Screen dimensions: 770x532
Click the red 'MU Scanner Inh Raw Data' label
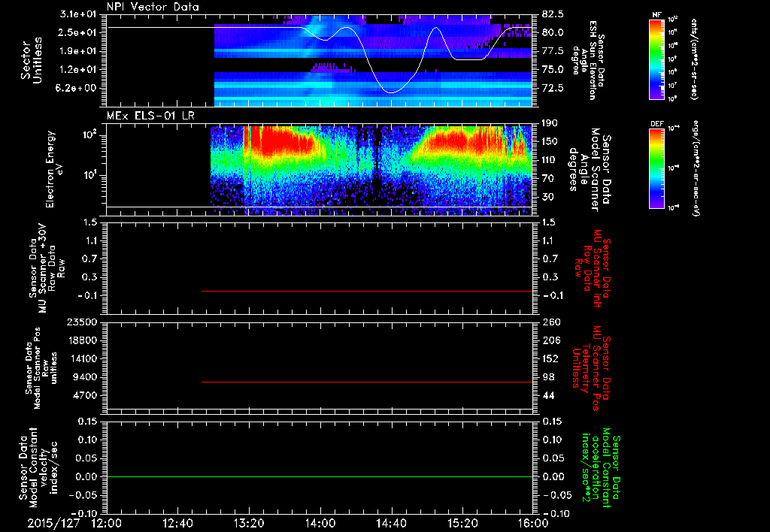pyautogui.click(x=593, y=268)
